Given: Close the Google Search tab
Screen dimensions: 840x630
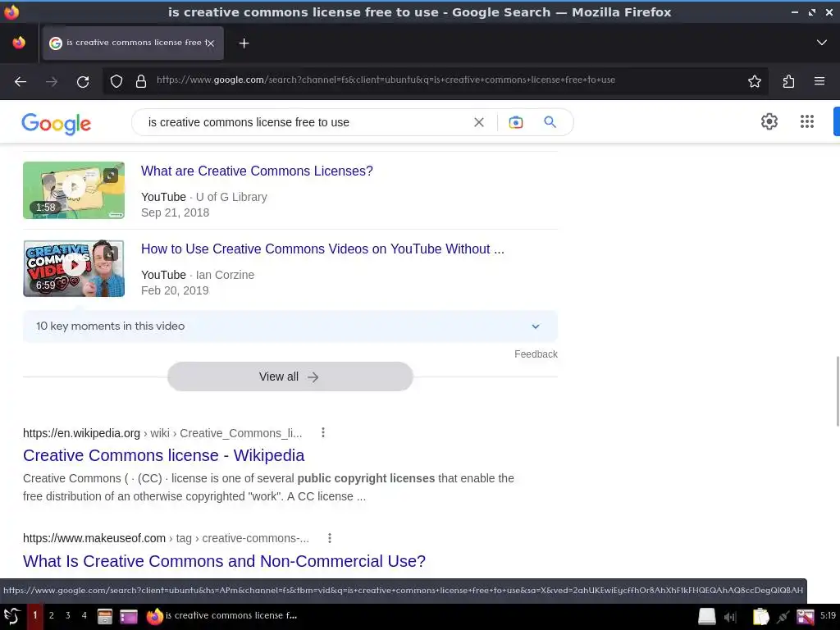Looking at the screenshot, I should click(x=211, y=43).
